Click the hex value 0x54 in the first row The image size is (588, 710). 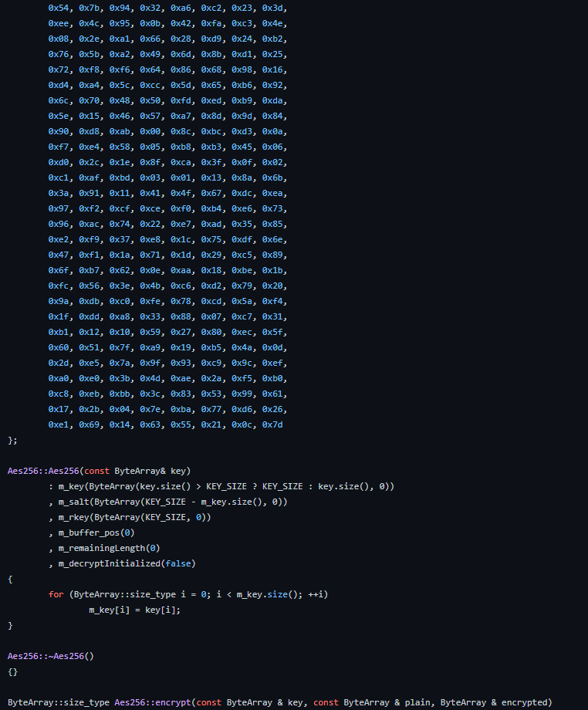click(x=58, y=8)
